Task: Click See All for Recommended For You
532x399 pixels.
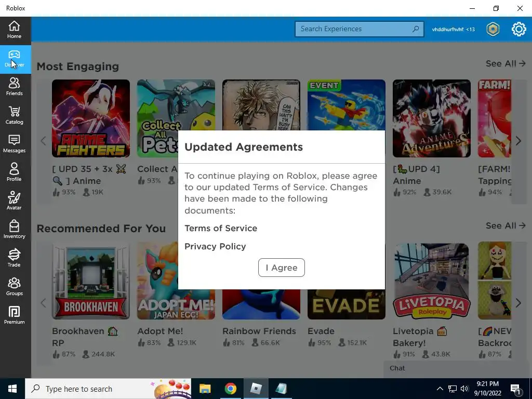Action: [506, 225]
